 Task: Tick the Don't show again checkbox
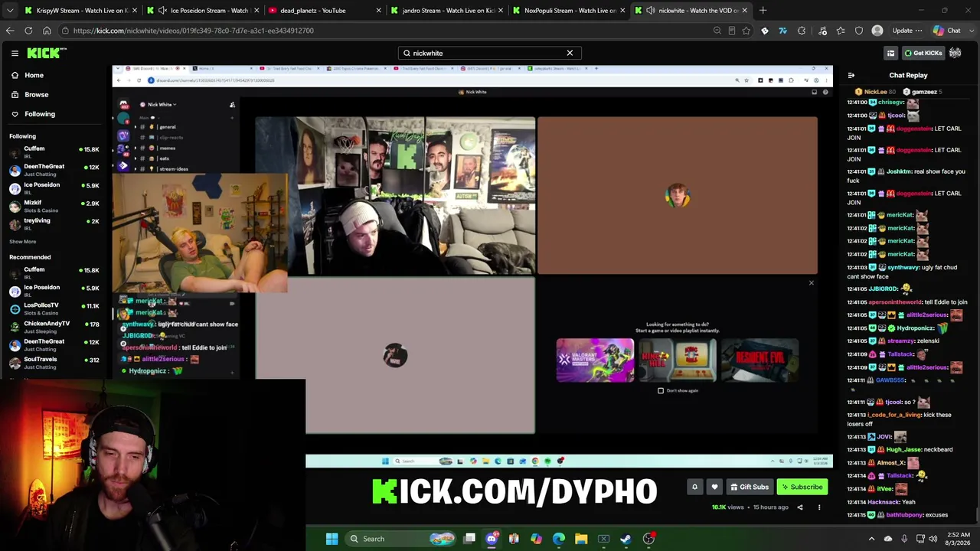point(661,390)
